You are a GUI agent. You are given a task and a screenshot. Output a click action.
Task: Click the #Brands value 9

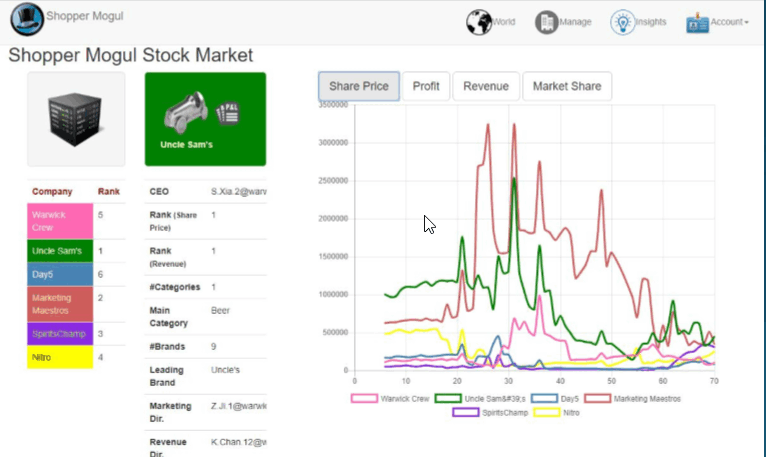pyautogui.click(x=213, y=347)
